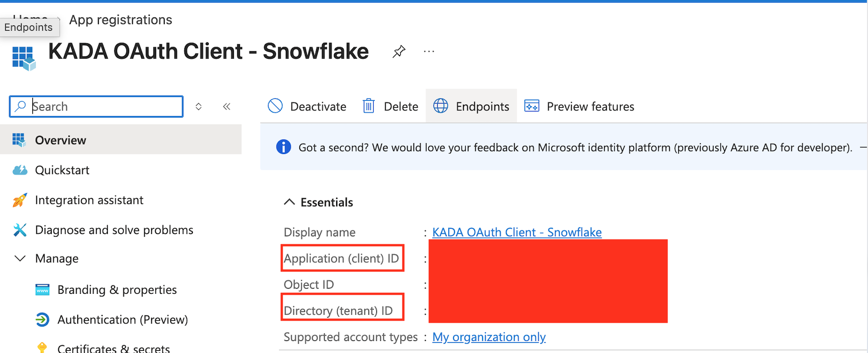868x353 pixels.
Task: Open Integration assistant
Action: coord(89,200)
